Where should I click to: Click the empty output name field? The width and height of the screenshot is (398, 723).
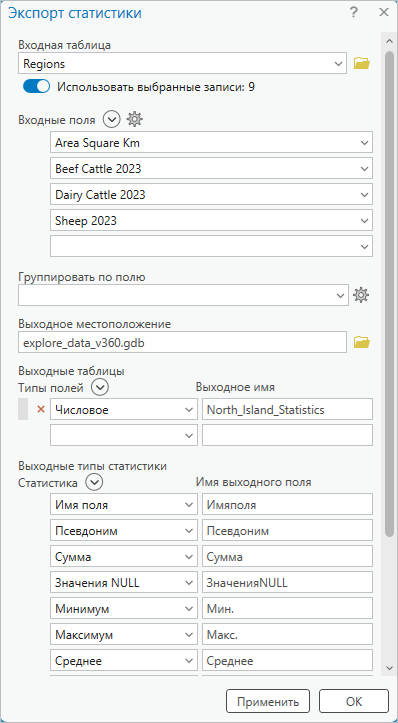[x=287, y=435]
